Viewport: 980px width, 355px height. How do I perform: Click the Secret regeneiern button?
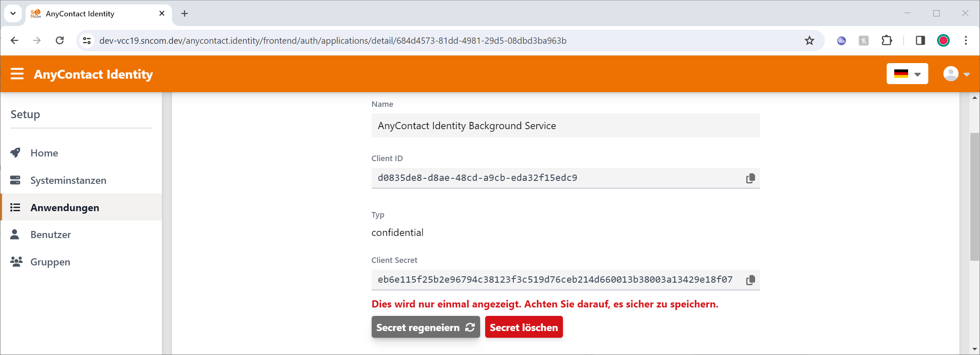pyautogui.click(x=425, y=327)
